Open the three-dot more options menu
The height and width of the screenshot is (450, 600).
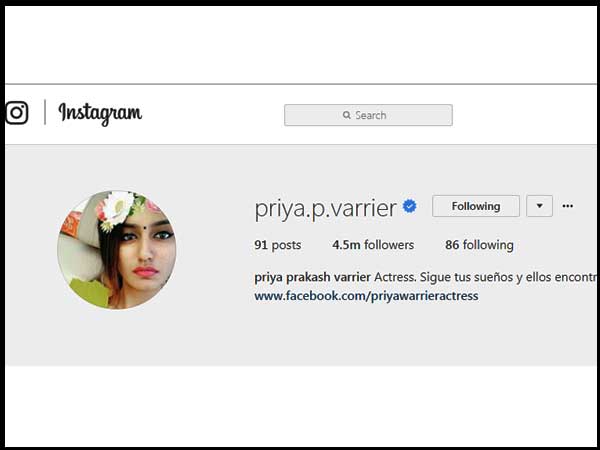pos(567,206)
